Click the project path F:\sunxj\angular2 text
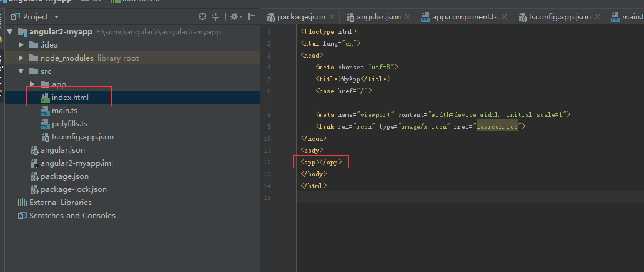 [x=159, y=32]
